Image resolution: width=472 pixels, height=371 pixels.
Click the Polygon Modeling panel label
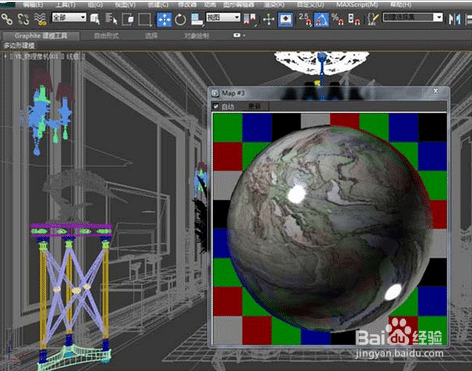click(19, 46)
